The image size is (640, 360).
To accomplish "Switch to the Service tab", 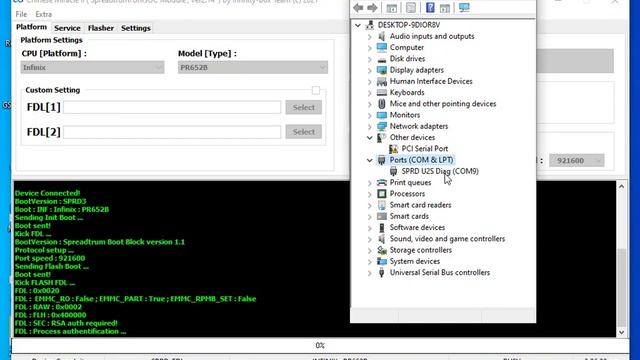I will coord(67,28).
